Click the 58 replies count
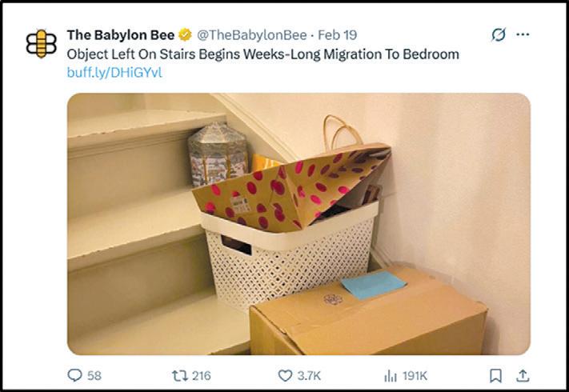 (x=94, y=376)
